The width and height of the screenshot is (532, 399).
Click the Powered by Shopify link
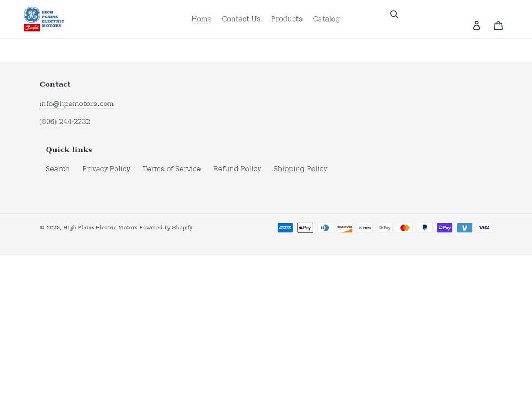click(166, 228)
